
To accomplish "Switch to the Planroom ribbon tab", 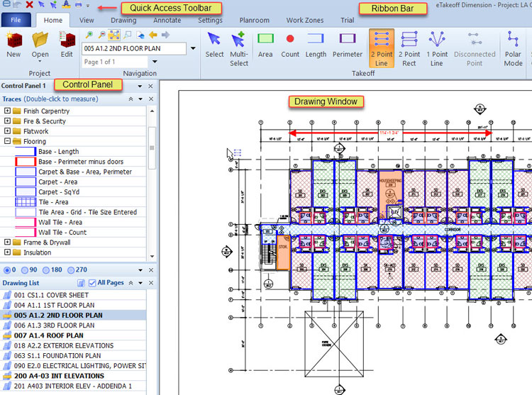I will pos(254,21).
